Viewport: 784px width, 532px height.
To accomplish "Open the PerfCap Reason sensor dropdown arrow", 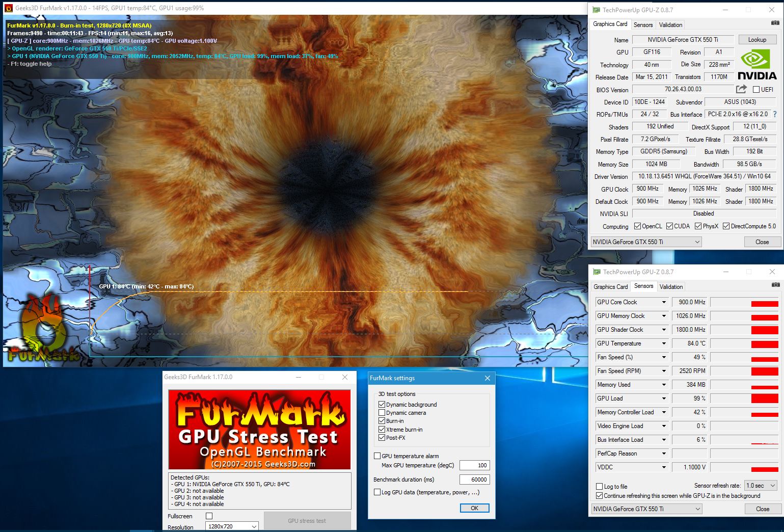I will coord(664,454).
